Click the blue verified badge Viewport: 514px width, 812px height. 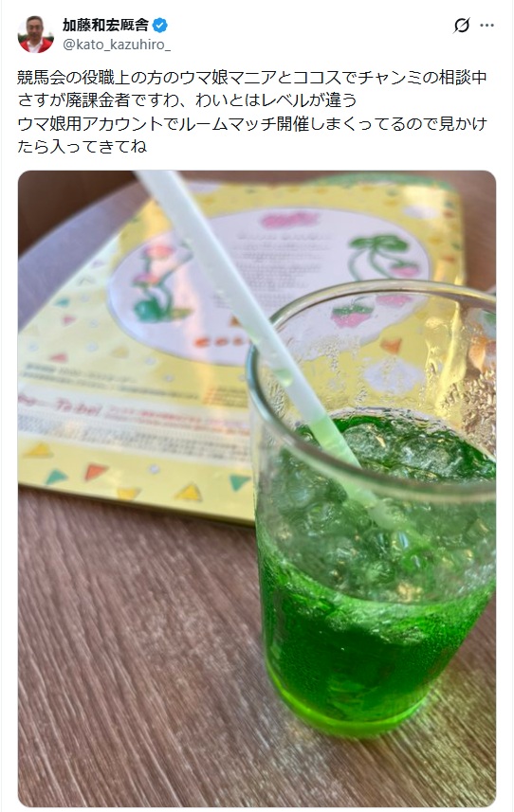pos(160,25)
